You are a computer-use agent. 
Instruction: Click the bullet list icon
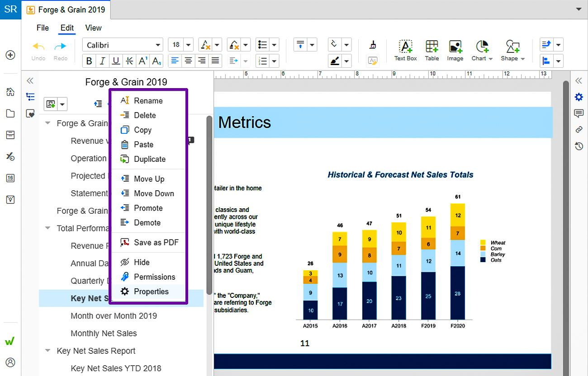[262, 45]
